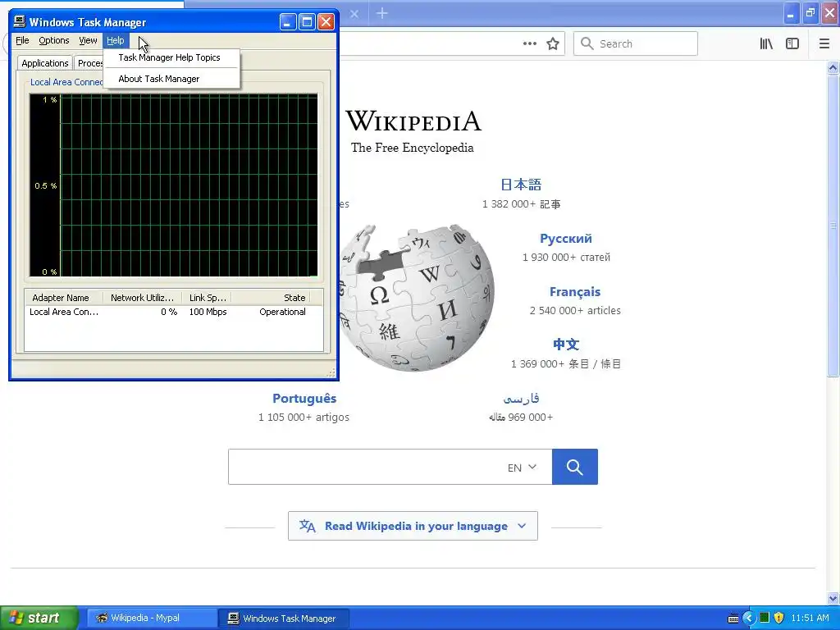Open the View menu in Task Manager
This screenshot has width=840, height=630.
pyautogui.click(x=88, y=40)
